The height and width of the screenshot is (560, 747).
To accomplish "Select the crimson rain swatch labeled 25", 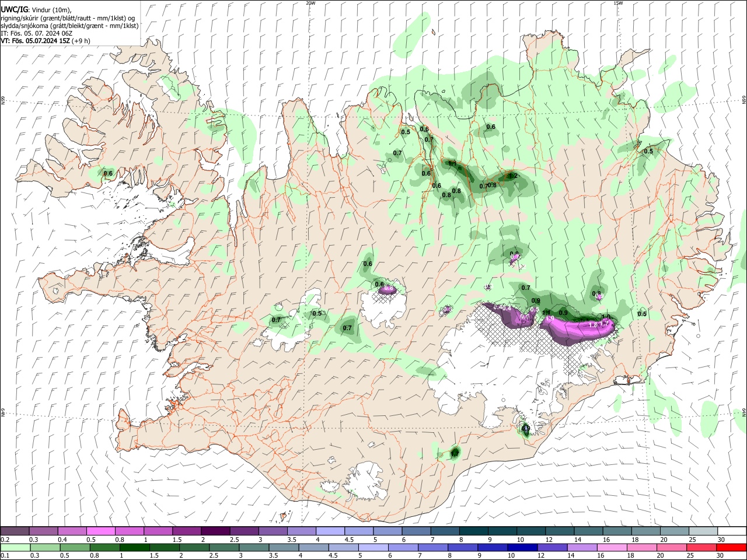I will [x=701, y=547].
